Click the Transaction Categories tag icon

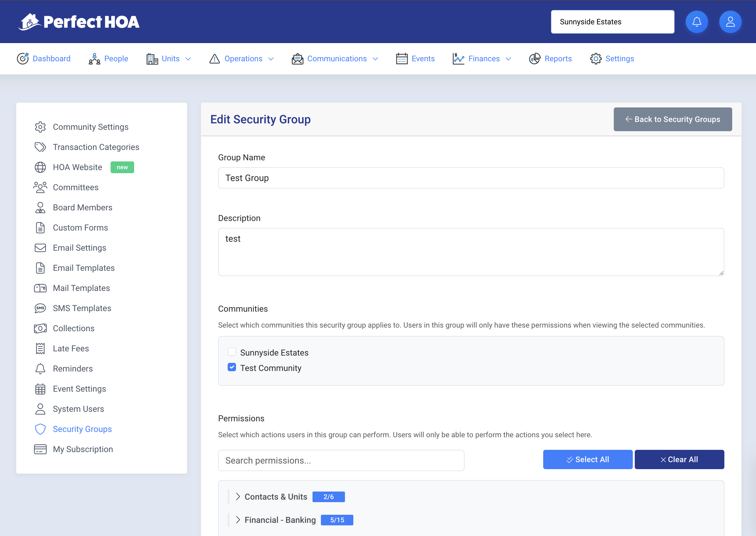[x=40, y=147]
